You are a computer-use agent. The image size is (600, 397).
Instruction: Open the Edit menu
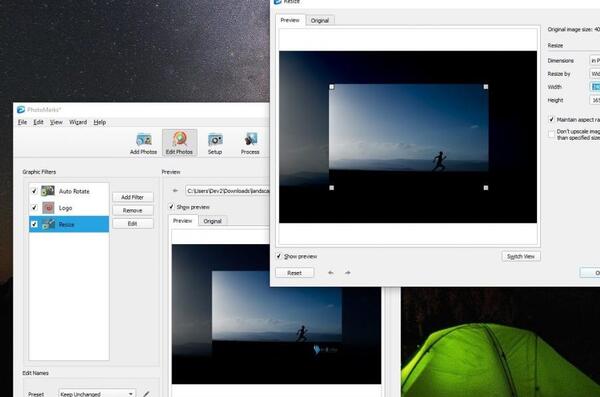coord(38,122)
